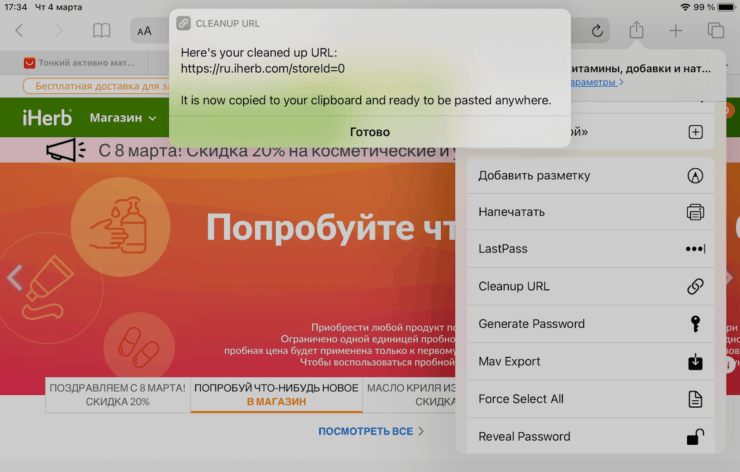Tap the plus-square add icon in share sheet

695,132
